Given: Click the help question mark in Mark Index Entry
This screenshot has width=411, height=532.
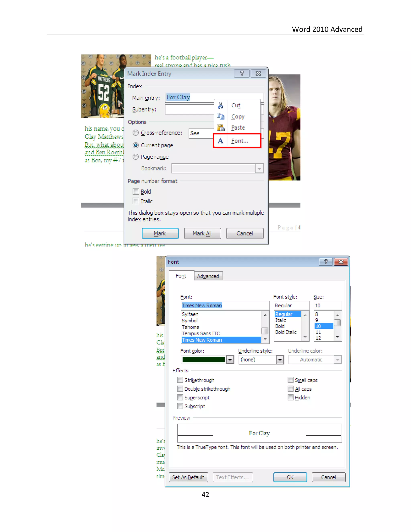Looking at the screenshot, I should point(242,73).
